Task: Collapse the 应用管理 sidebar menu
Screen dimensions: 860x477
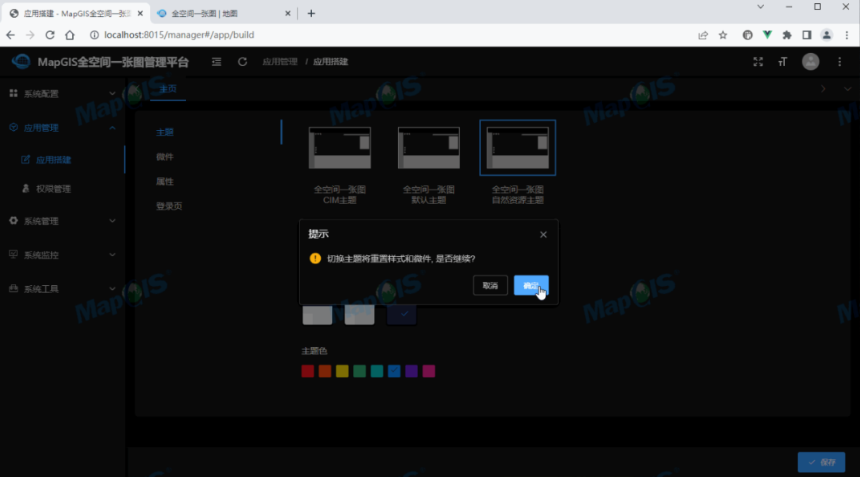Action: click(x=63, y=128)
